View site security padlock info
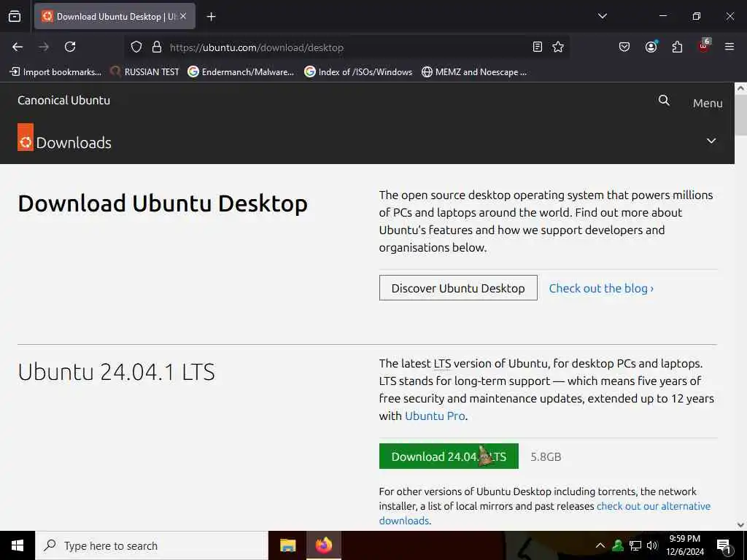 point(157,47)
